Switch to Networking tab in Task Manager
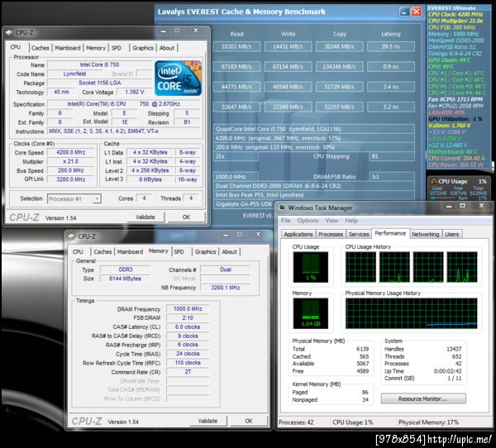 425,234
